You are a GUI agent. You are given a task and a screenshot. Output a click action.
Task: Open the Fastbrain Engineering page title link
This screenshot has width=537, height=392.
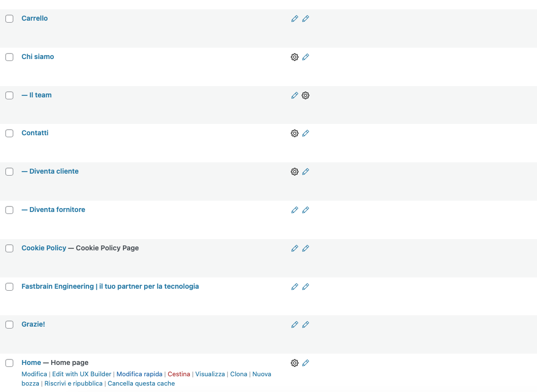110,286
